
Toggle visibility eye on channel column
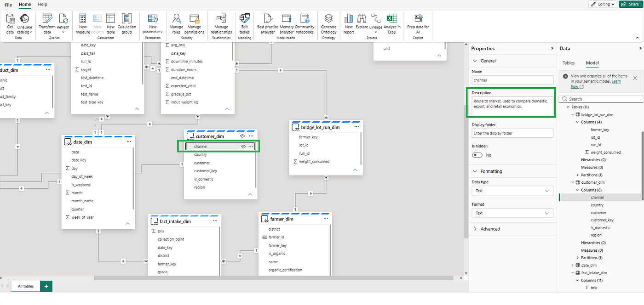click(243, 147)
